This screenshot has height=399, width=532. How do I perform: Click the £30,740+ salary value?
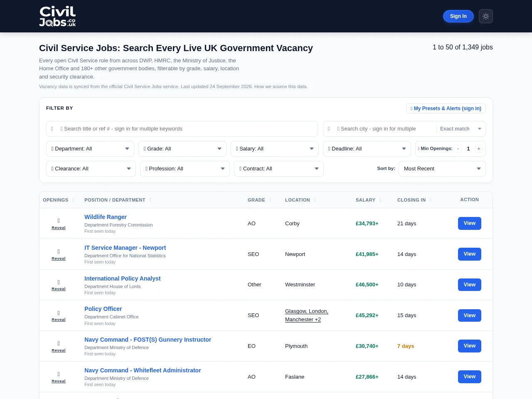pyautogui.click(x=367, y=346)
